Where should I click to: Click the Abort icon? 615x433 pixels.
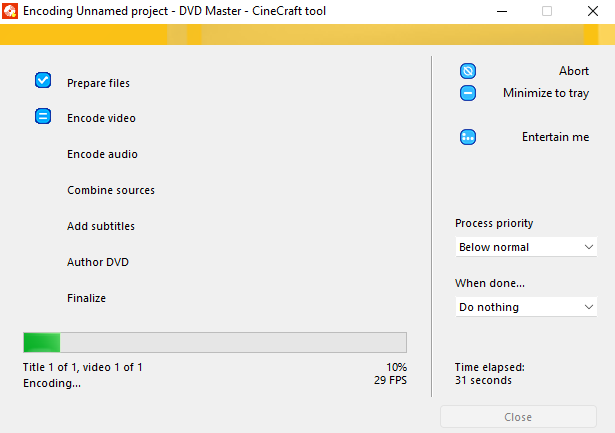[468, 71]
